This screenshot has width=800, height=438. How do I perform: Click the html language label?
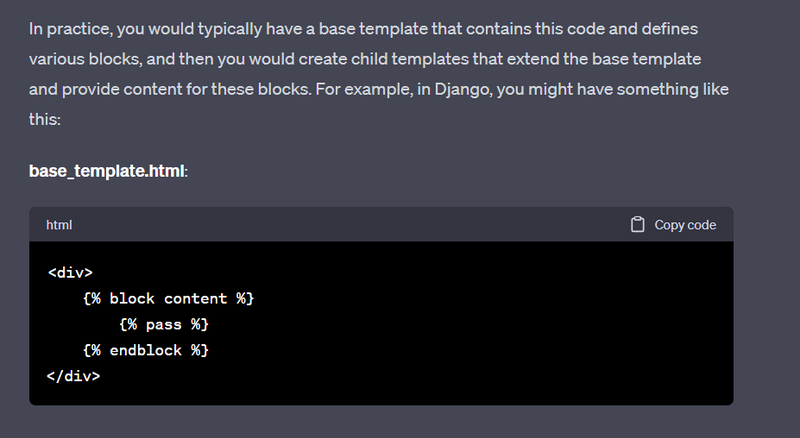[59, 226]
